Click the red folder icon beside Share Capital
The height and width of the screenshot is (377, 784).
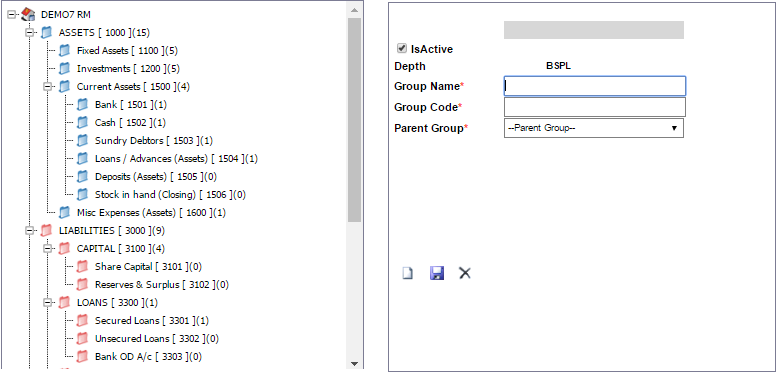tap(82, 266)
